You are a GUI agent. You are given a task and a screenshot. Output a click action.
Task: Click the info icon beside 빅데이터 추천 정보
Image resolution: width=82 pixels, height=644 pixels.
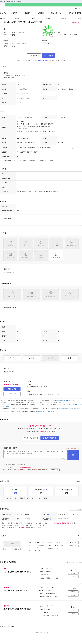(x=14, y=627)
